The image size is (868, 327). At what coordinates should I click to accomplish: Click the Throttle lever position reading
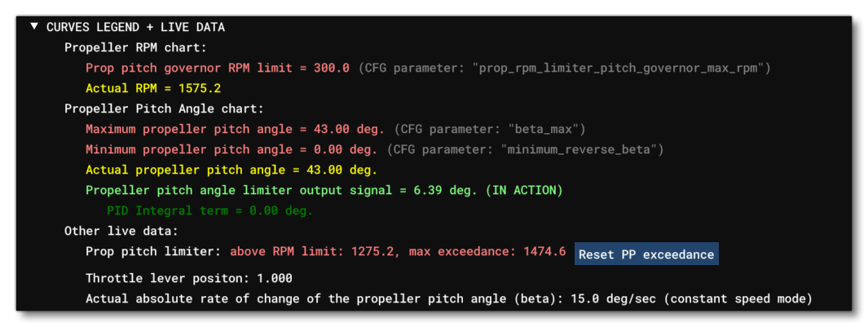click(x=189, y=278)
